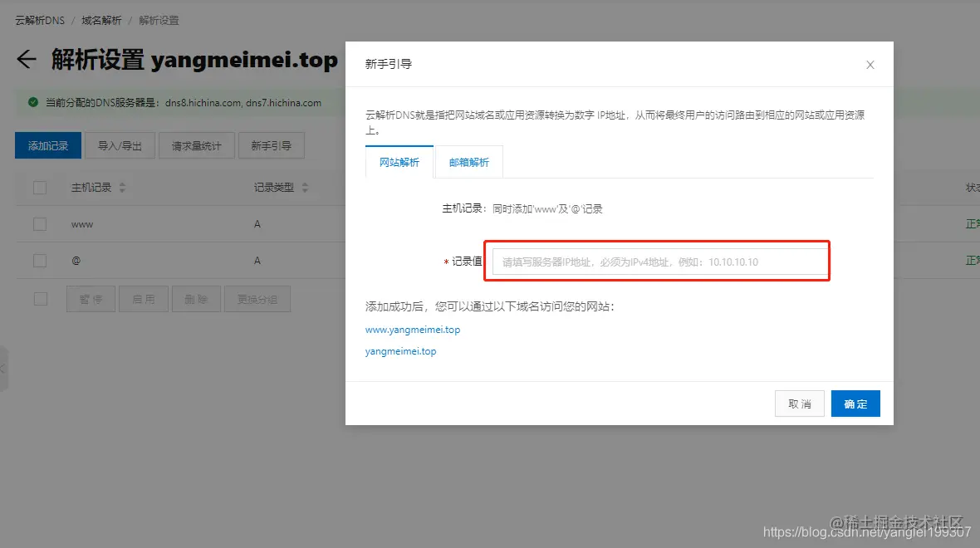Select all records with the header checkbox

[x=39, y=187]
